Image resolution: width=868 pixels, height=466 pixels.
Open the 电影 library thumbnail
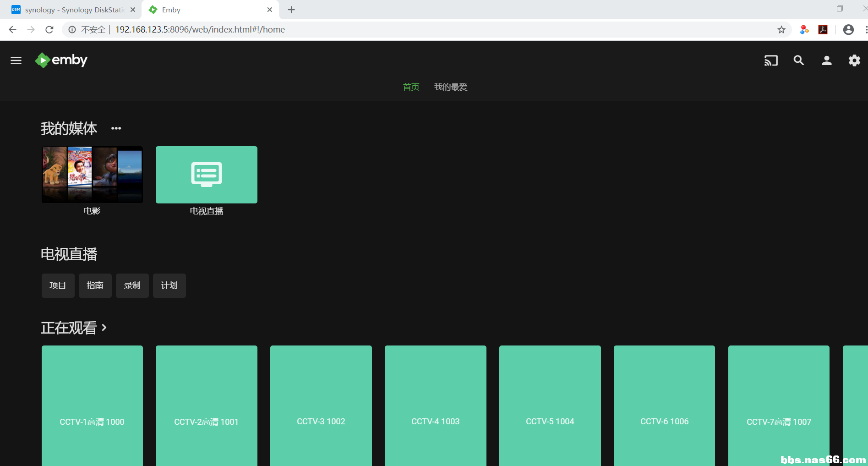92,175
